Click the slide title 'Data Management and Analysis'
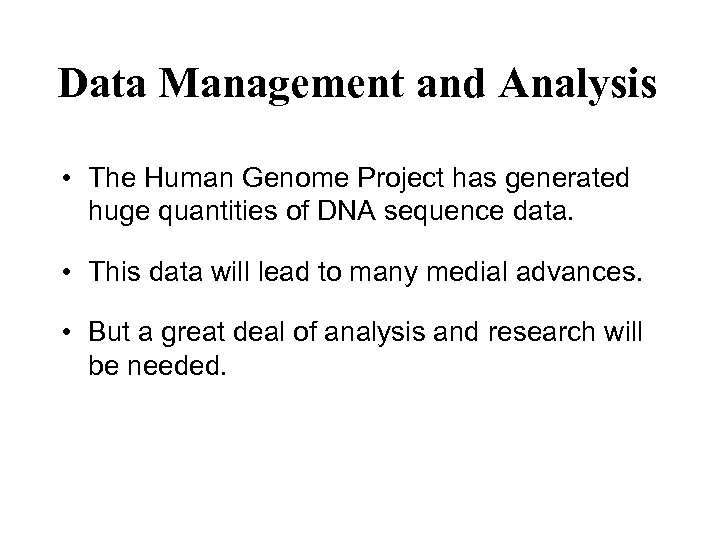 pos(358,85)
